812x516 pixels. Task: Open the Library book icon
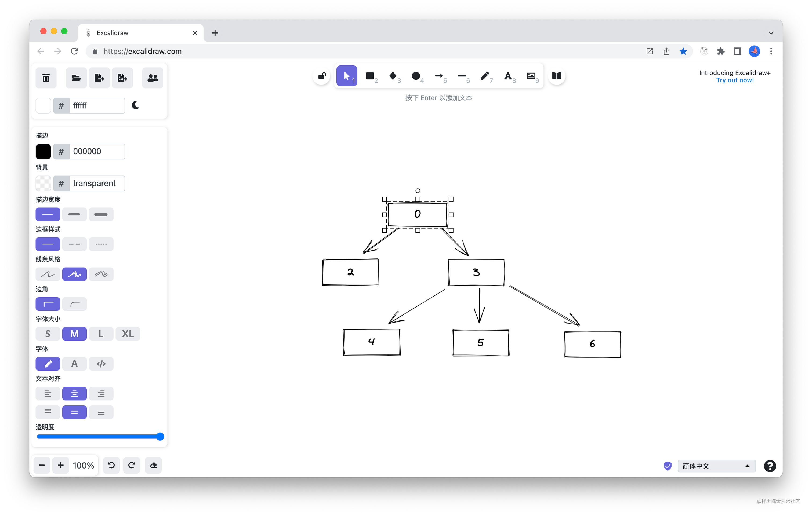pos(556,76)
